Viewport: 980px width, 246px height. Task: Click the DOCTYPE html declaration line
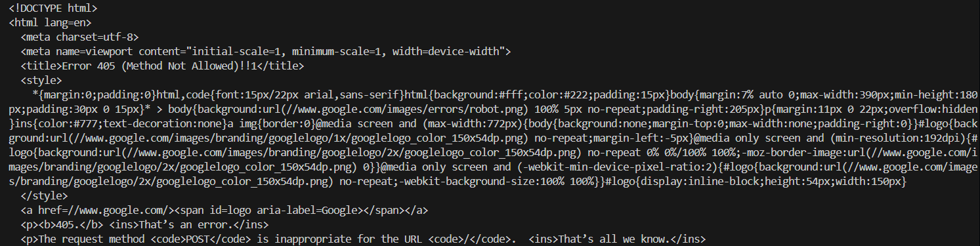click(53, 9)
